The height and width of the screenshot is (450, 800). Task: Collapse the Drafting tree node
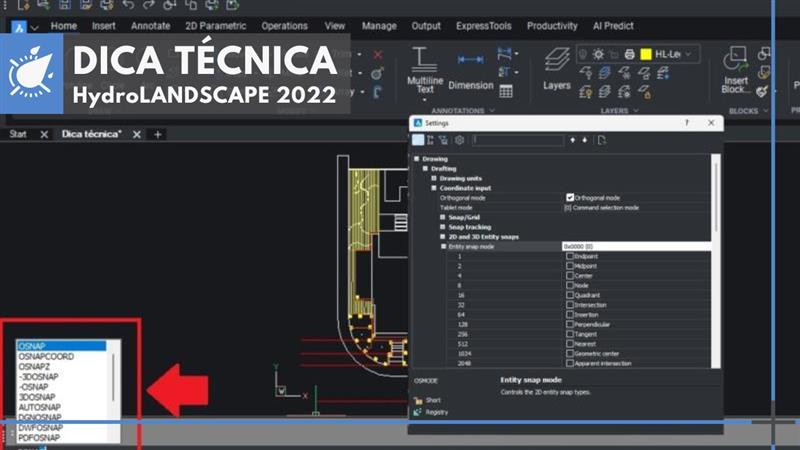point(426,168)
